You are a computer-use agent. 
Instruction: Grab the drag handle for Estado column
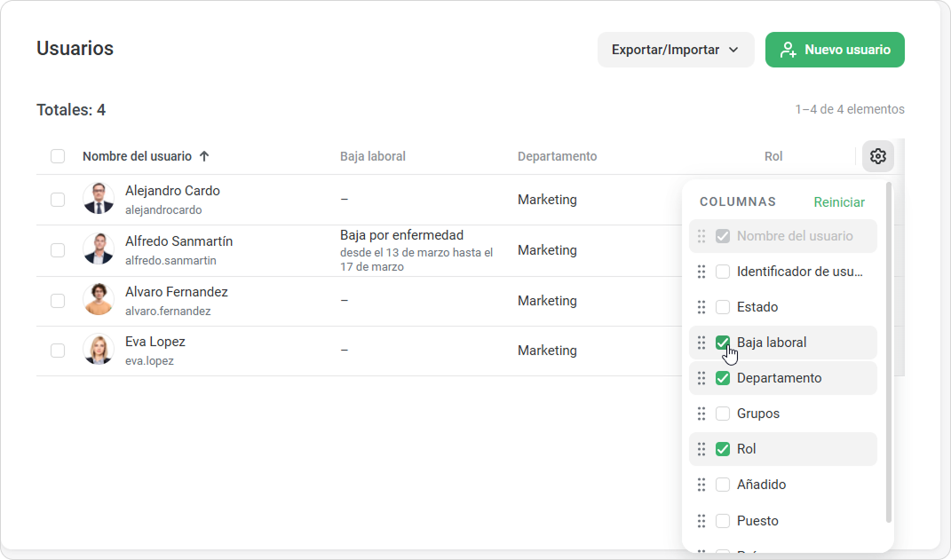click(701, 307)
